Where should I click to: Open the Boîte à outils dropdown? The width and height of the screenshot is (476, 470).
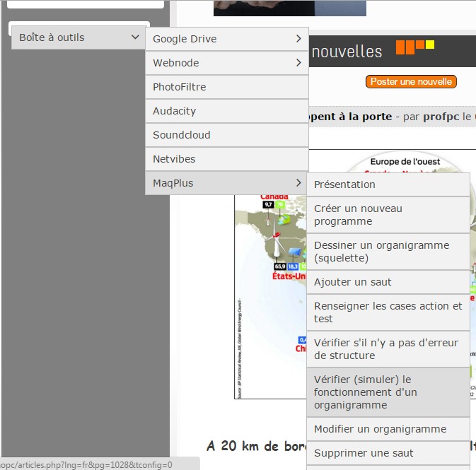(x=79, y=37)
